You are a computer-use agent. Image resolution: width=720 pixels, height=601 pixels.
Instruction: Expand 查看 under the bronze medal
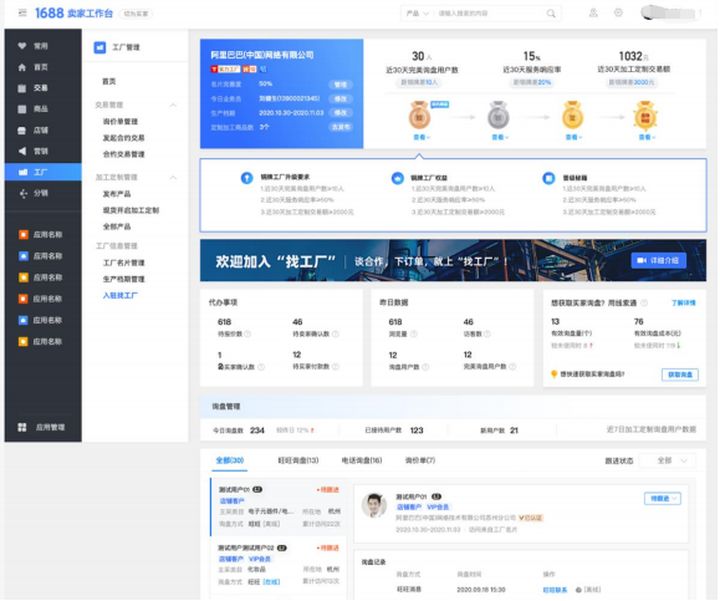420,137
